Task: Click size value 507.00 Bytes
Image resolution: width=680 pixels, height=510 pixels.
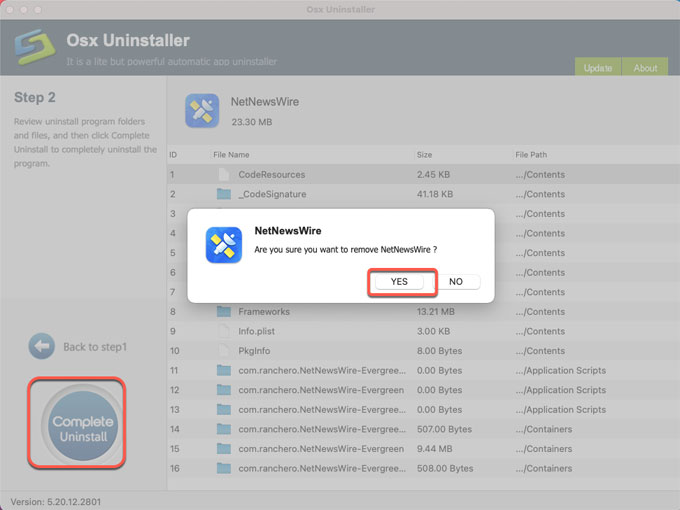Action: pyautogui.click(x=444, y=429)
